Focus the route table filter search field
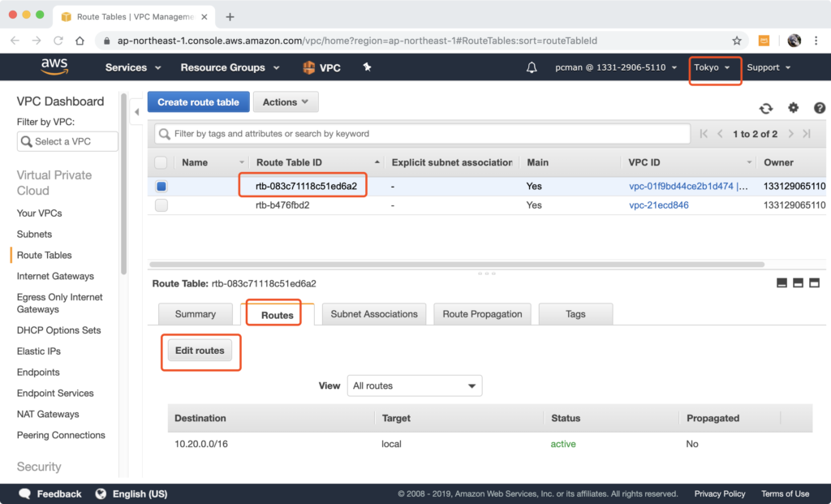Image resolution: width=831 pixels, height=504 pixels. pyautogui.click(x=422, y=134)
